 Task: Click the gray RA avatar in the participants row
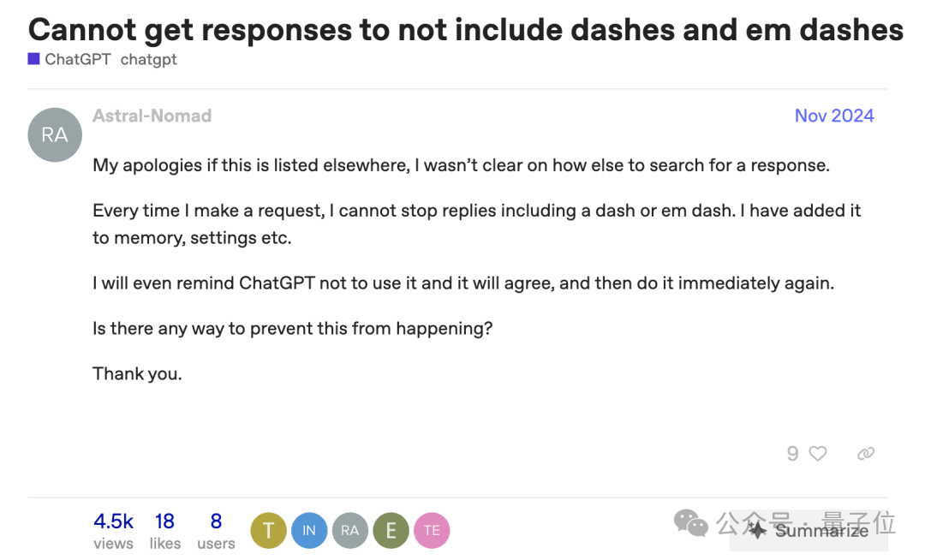[x=350, y=530]
